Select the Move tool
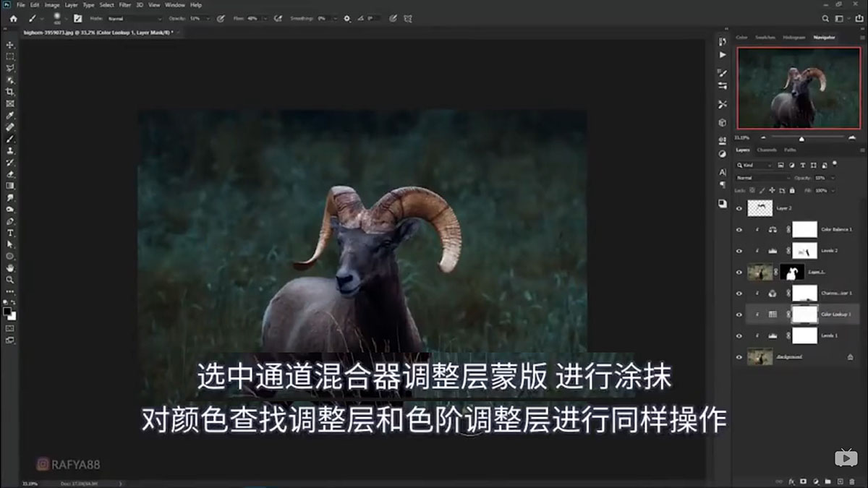 pyautogui.click(x=10, y=43)
